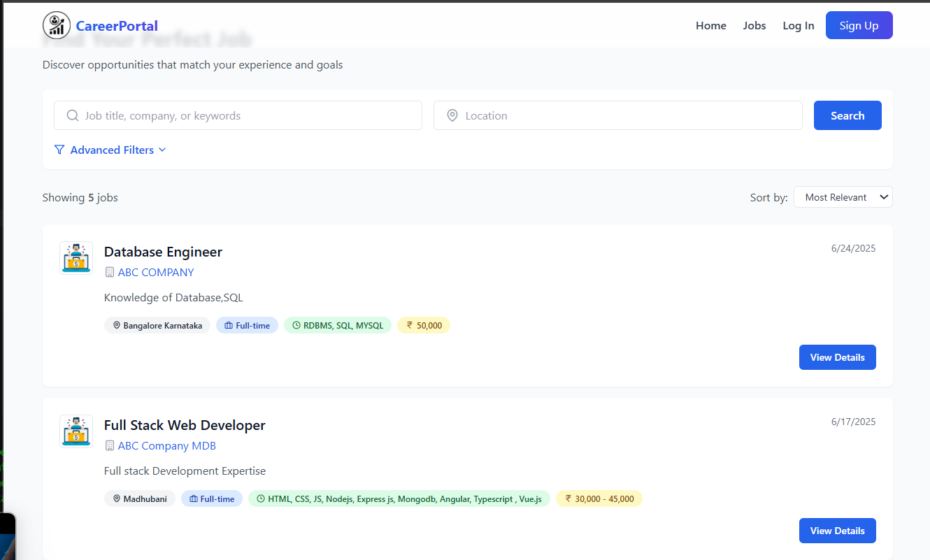Expand the Advanced Filters section
This screenshot has width=930, height=560.
[x=112, y=150]
